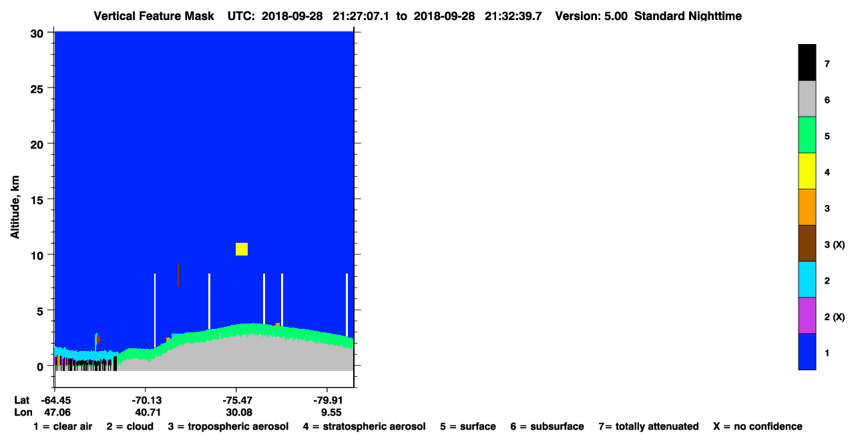Click the brown legend swatch labeled 3 (X)
Viewport: 868px width, 445px height.
click(807, 243)
